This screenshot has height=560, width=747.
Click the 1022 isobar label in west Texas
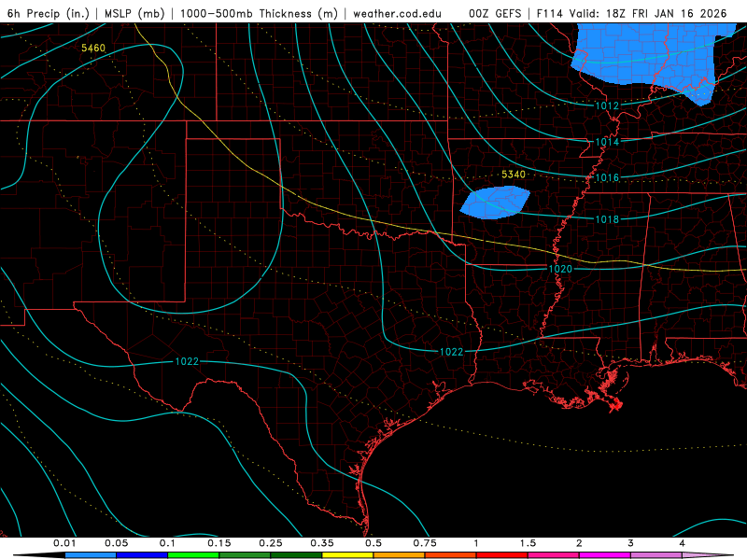(186, 361)
